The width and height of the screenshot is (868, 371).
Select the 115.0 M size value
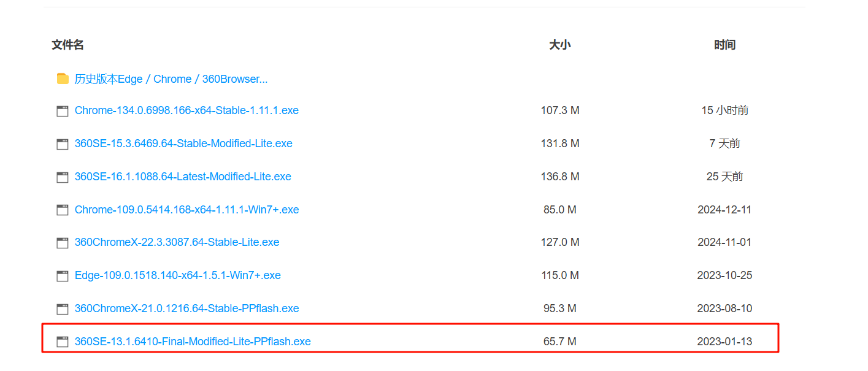(560, 275)
